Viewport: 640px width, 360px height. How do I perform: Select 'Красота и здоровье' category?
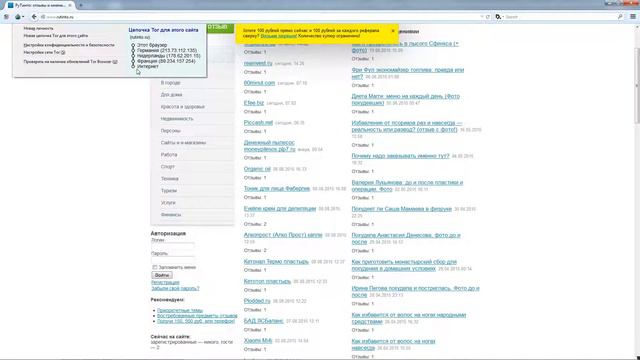click(182, 107)
